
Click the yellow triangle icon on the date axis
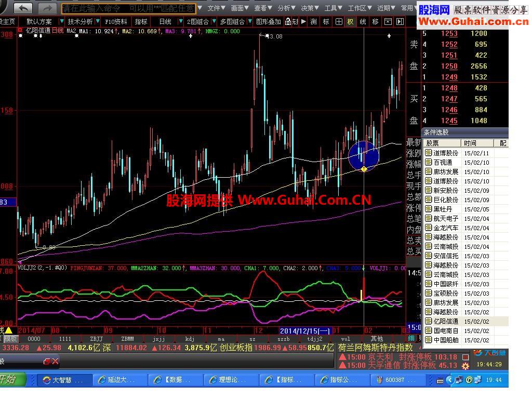8,330
